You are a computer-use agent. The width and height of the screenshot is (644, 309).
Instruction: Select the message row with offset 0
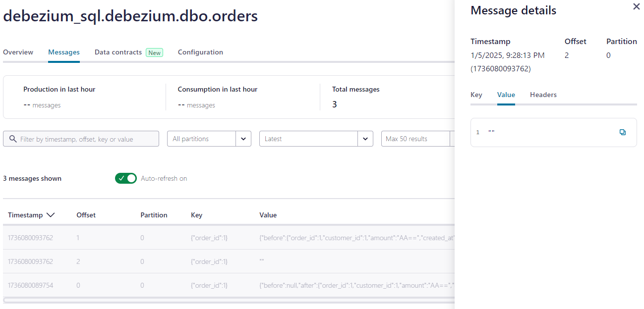click(229, 285)
